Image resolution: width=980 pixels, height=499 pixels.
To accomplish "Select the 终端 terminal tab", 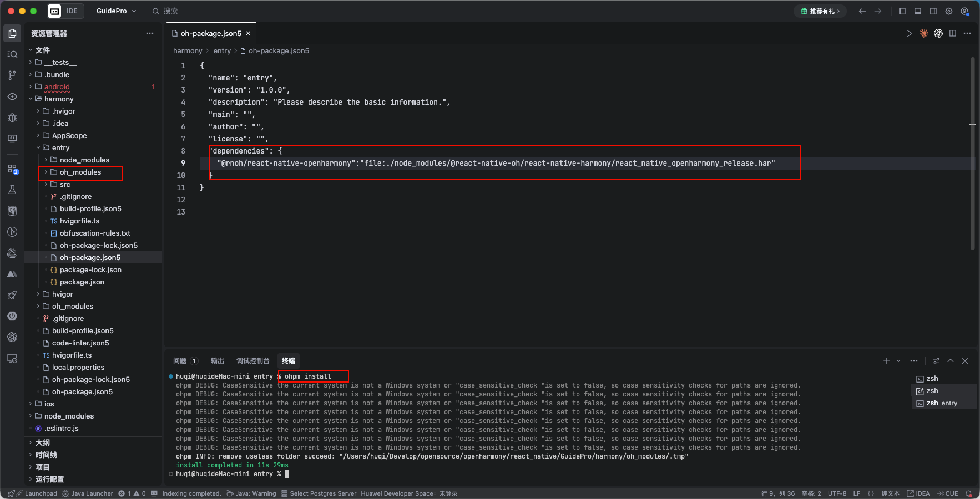I will tap(289, 361).
